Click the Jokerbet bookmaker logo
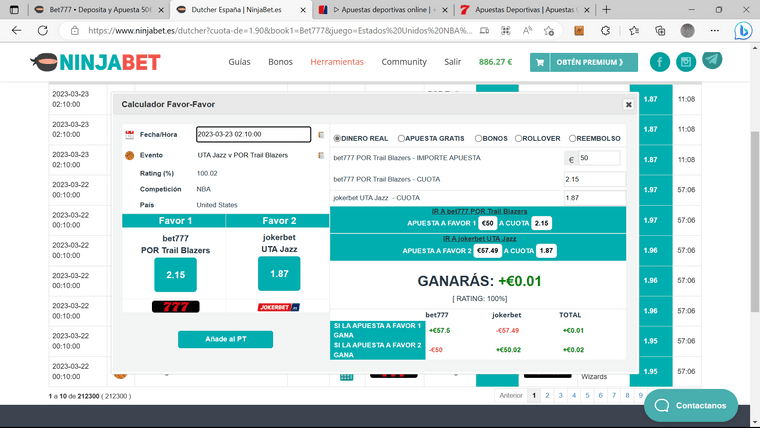The width and height of the screenshot is (760, 428). point(279,307)
